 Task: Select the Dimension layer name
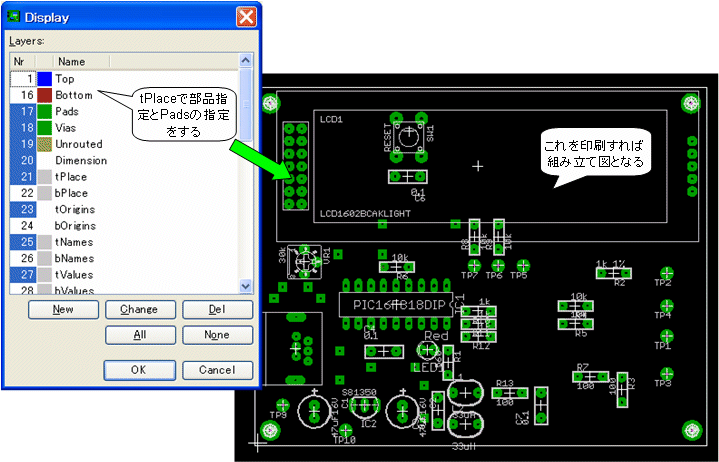[81, 160]
